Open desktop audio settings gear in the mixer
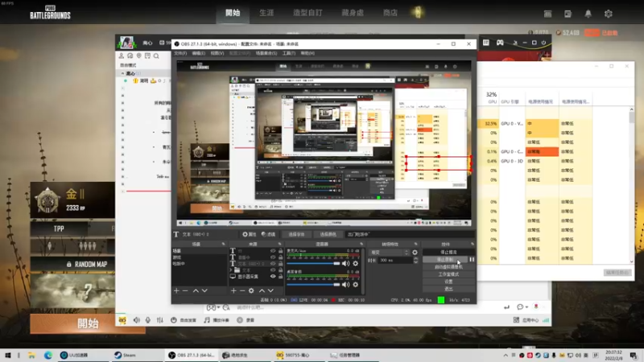Viewport: 644px width, 362px height. pos(356,285)
